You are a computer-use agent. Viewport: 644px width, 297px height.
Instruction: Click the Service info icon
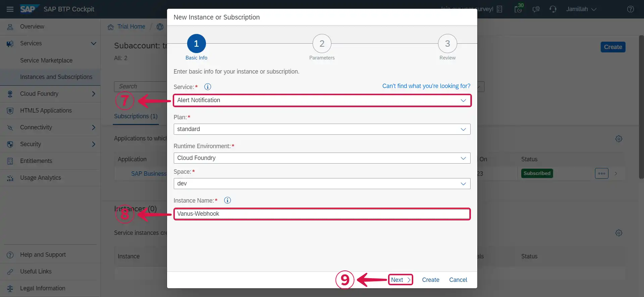(208, 87)
